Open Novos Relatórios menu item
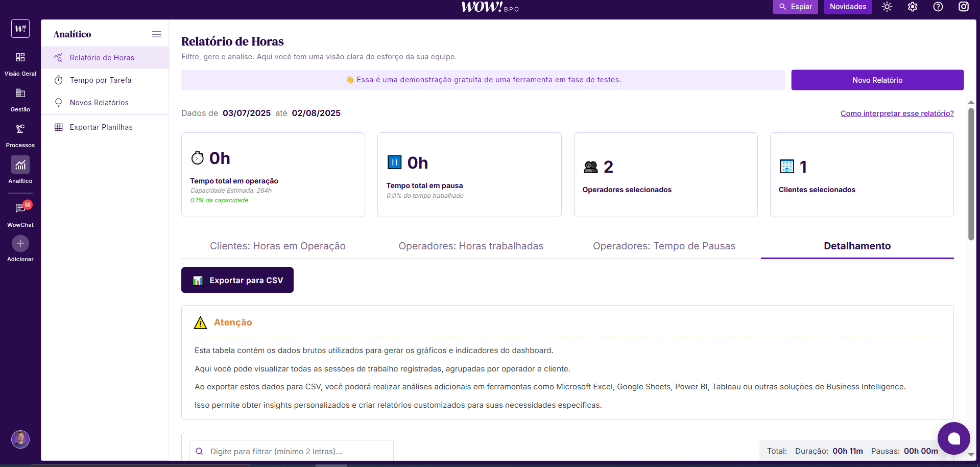980x467 pixels. coord(99,103)
